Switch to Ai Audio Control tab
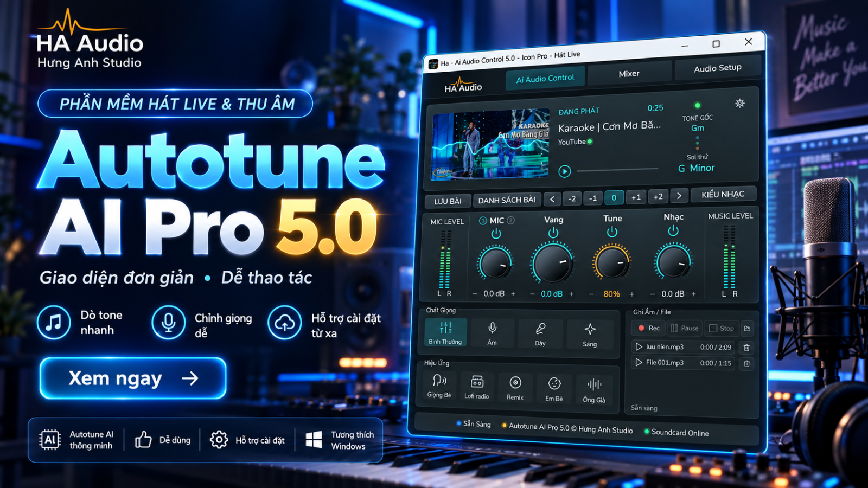Screen dimensions: 868x488 coord(545,78)
